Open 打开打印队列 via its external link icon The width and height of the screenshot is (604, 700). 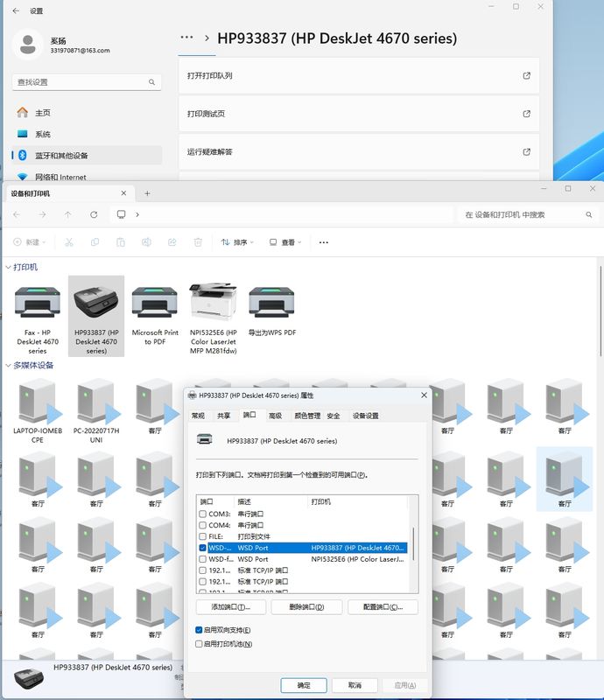(x=526, y=76)
